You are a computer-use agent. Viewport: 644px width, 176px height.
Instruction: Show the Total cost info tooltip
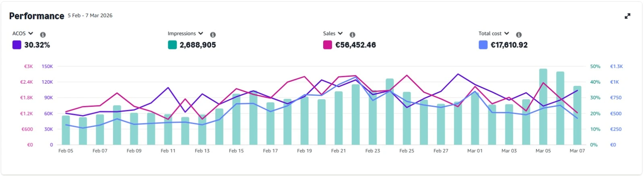[x=519, y=35]
